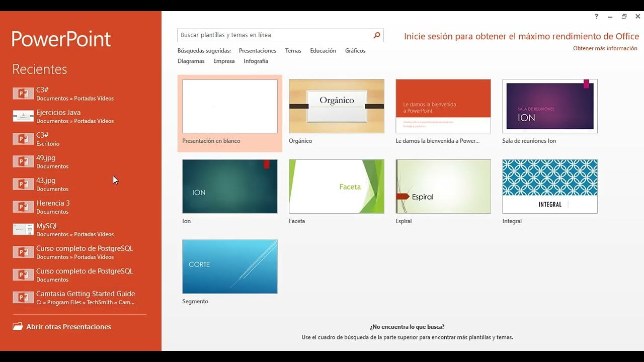Choose the Presentaciones suggested search
Screen dimensions: 644x362
tap(258, 51)
